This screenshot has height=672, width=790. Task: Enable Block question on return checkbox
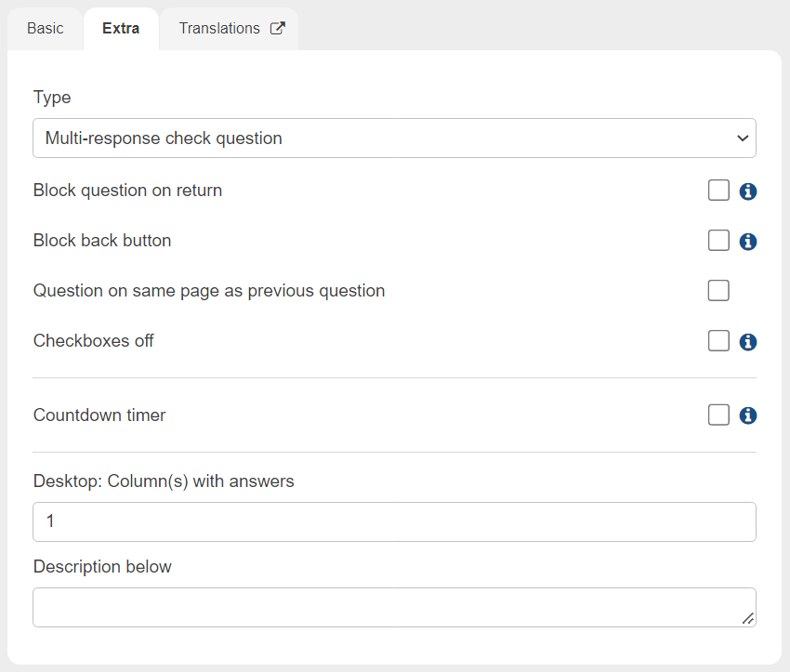(x=718, y=191)
